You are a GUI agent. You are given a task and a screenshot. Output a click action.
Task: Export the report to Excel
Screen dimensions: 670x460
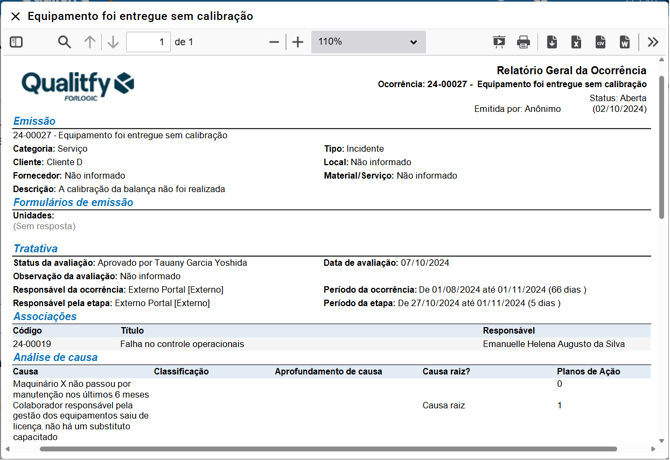576,42
